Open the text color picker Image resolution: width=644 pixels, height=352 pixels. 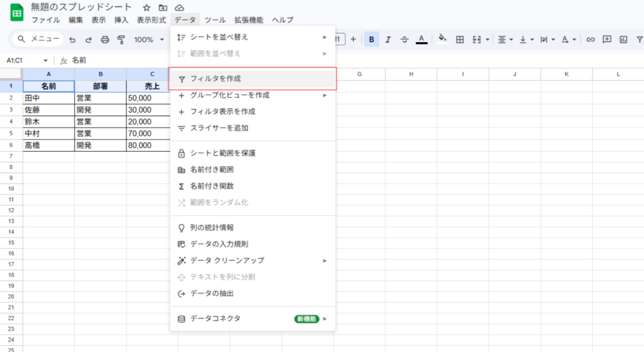pos(421,40)
